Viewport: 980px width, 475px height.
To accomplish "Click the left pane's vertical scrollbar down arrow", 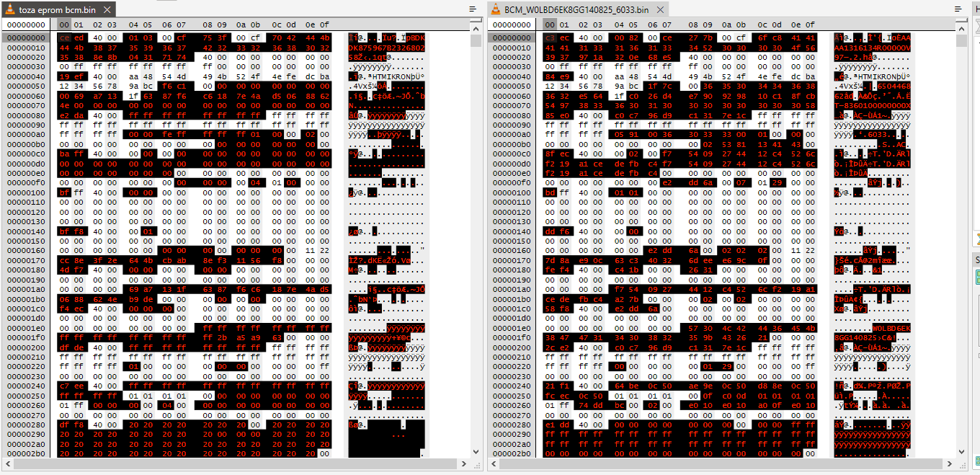I will [476, 452].
